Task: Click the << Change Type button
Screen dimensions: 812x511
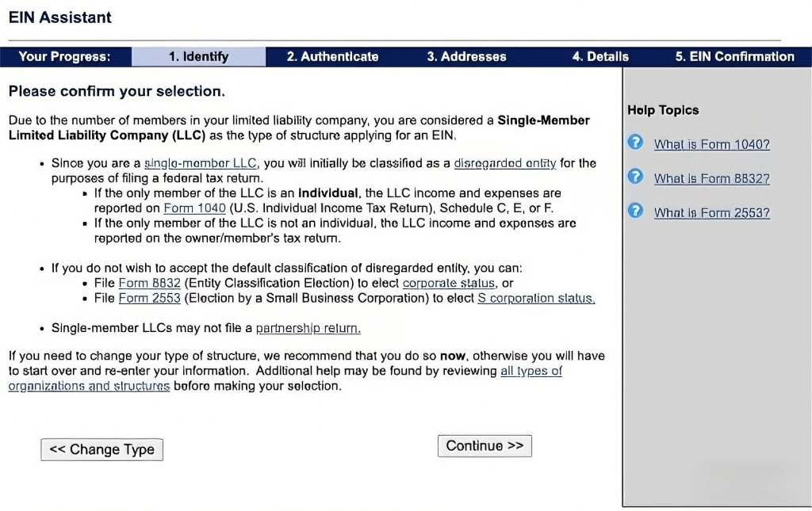Action: coord(101,449)
